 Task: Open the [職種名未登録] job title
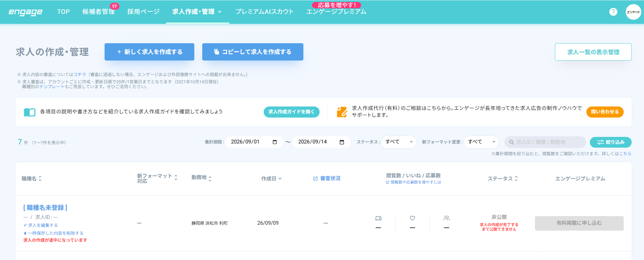tap(45, 208)
